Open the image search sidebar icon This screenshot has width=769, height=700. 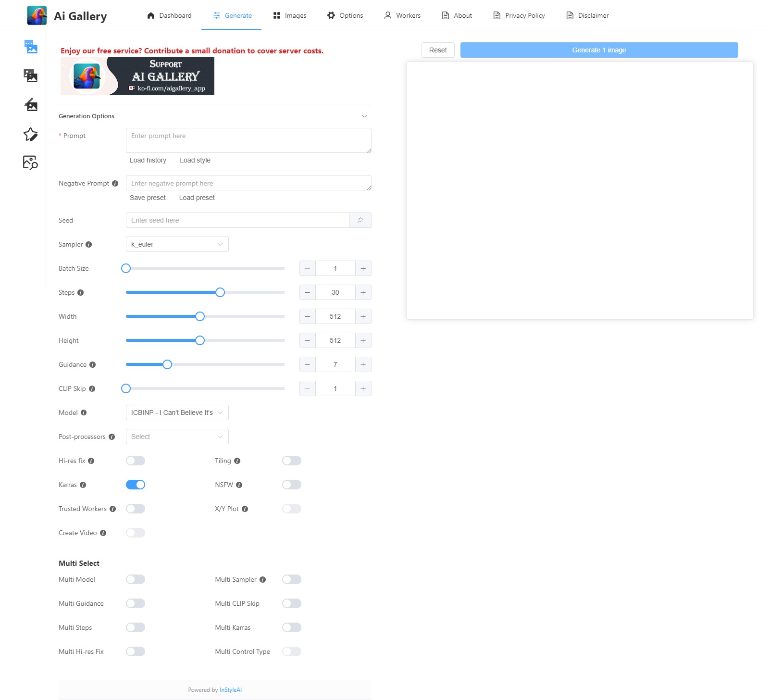(31, 162)
